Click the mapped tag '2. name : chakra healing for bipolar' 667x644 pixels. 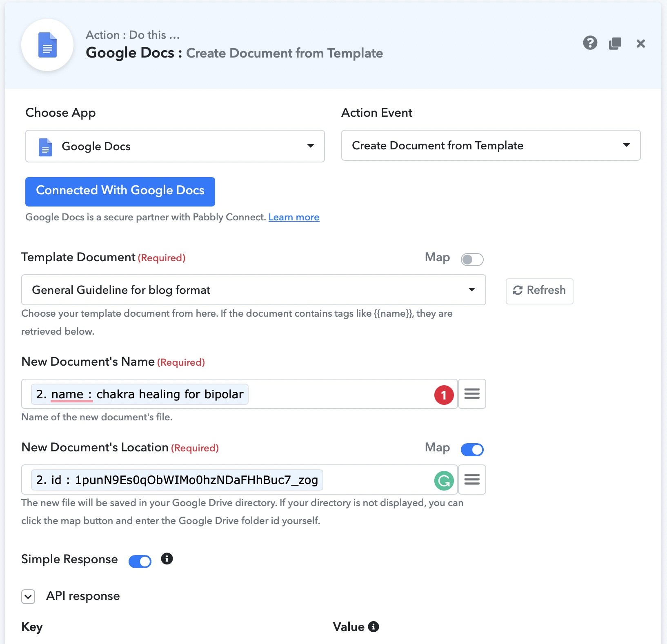pos(140,394)
